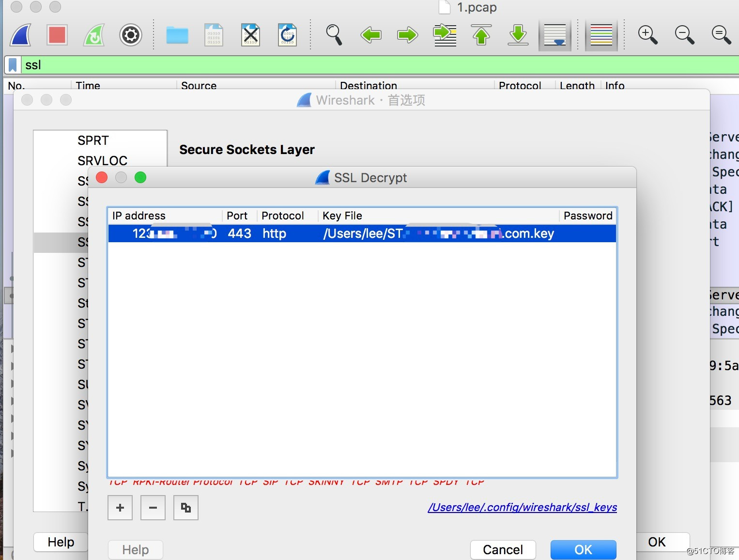Toggle packet list colorization

(601, 35)
